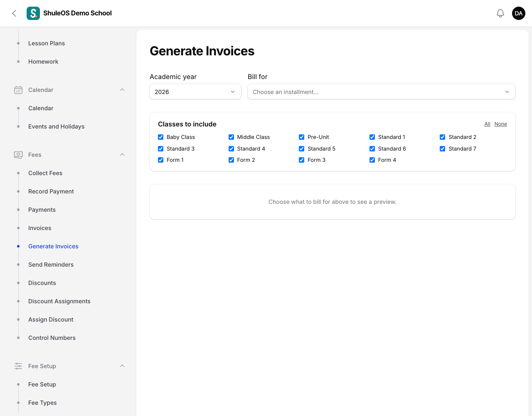Uncheck the Standard 7 checkbox
Screen dimensions: 532x416
point(443,149)
